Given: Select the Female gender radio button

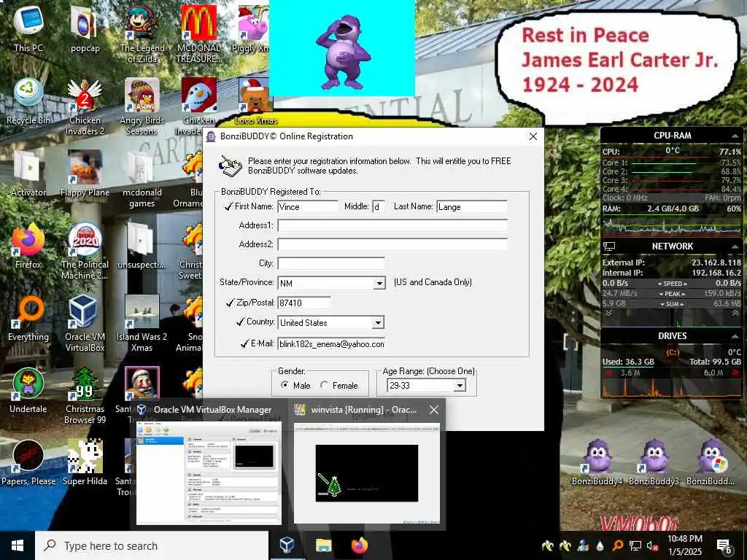Looking at the screenshot, I should 325,385.
